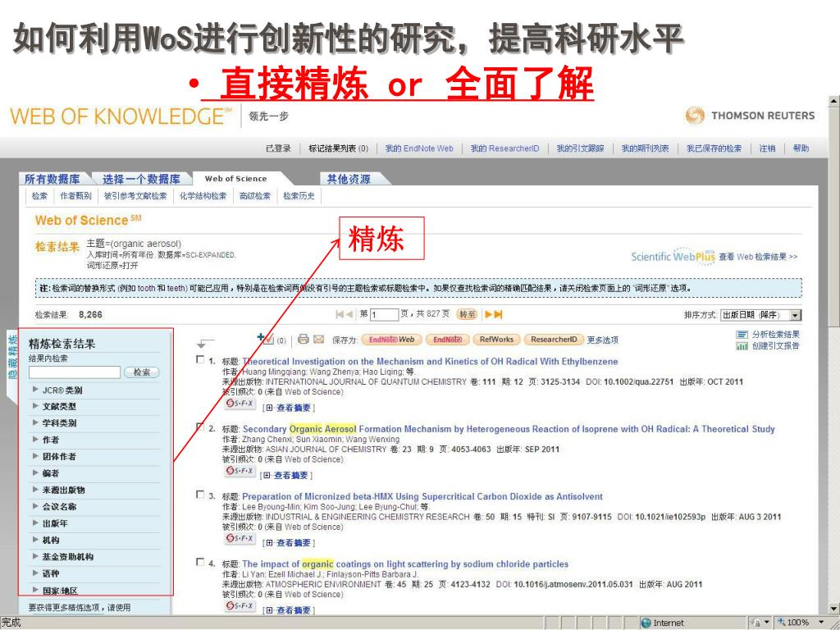
Task: Open 查看 Web 检索结果 link
Action: (758, 257)
